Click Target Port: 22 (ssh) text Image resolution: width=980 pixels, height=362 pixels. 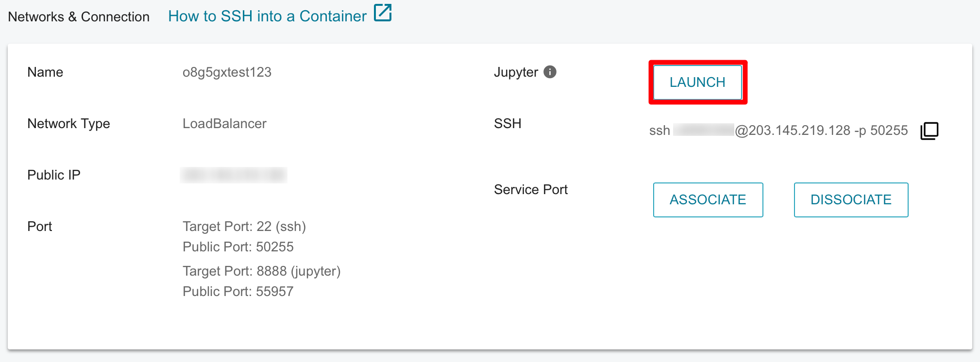click(244, 227)
